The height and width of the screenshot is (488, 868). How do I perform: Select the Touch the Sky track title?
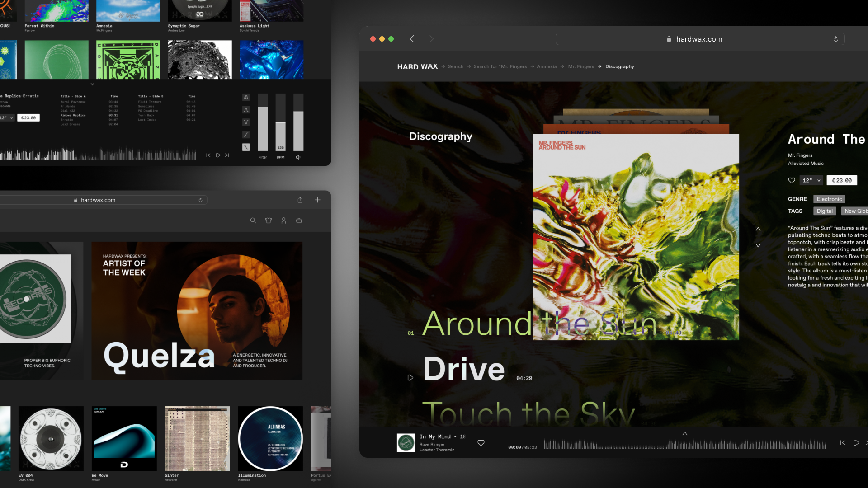[x=528, y=413]
